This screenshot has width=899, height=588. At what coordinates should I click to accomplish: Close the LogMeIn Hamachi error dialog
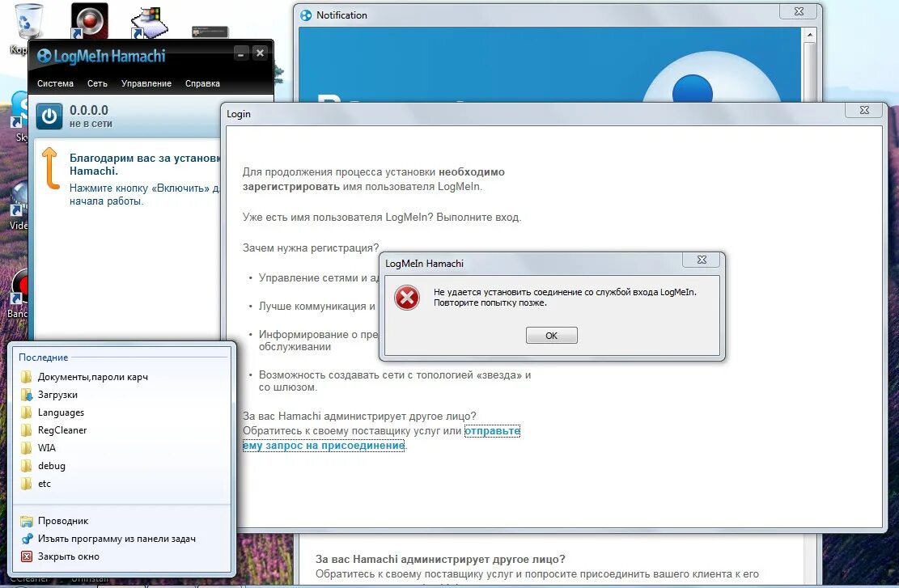click(x=702, y=260)
